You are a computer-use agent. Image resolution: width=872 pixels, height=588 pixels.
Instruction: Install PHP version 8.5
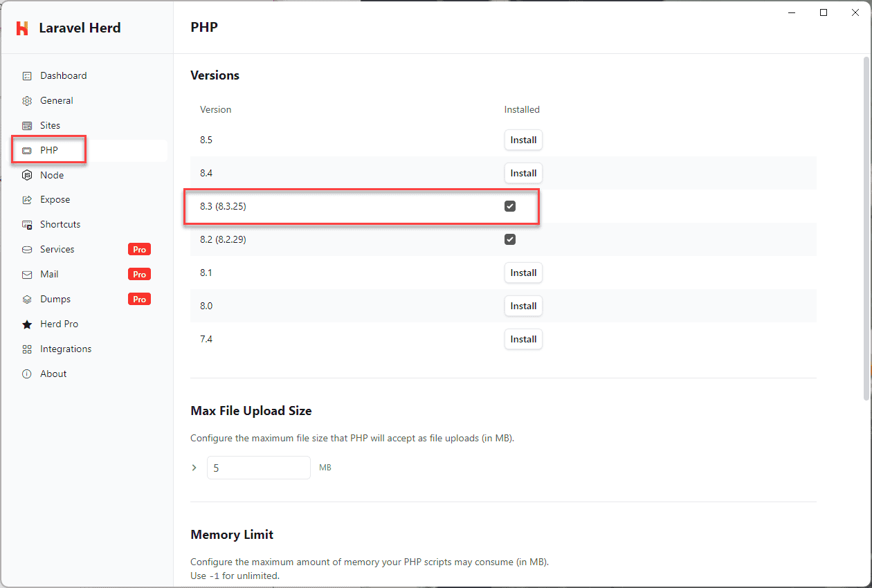point(523,140)
